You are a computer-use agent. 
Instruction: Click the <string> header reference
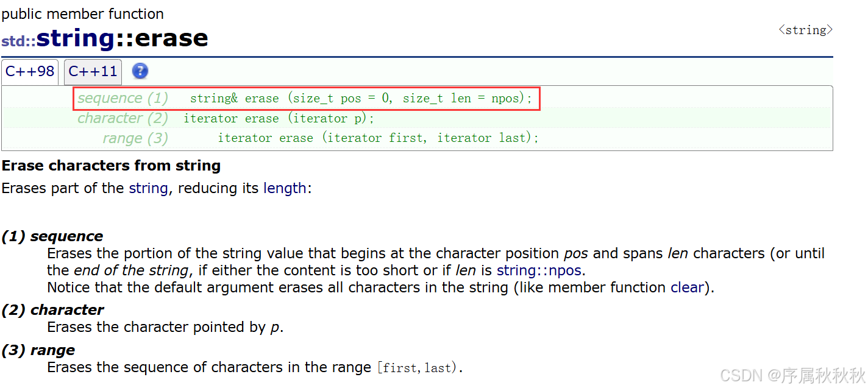(805, 30)
